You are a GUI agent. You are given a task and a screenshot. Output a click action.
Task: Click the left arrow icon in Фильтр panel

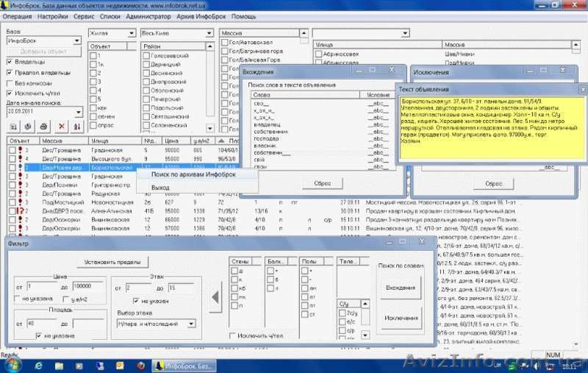click(215, 298)
